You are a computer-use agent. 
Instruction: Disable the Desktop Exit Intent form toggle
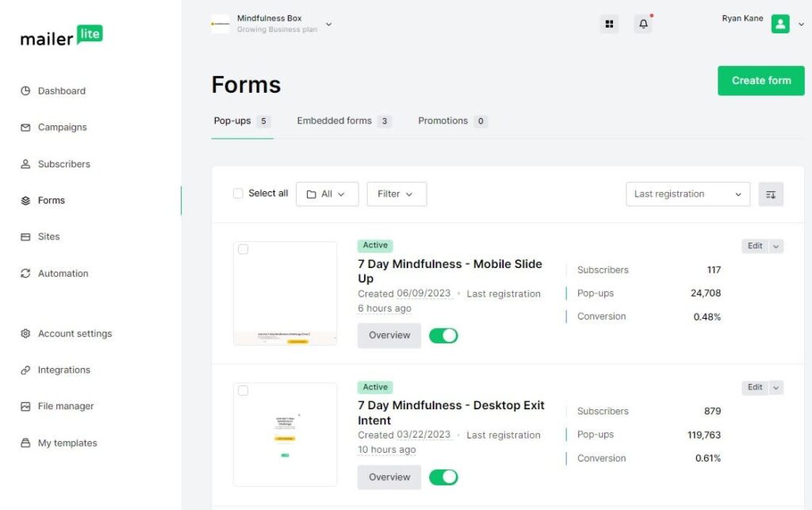click(443, 477)
